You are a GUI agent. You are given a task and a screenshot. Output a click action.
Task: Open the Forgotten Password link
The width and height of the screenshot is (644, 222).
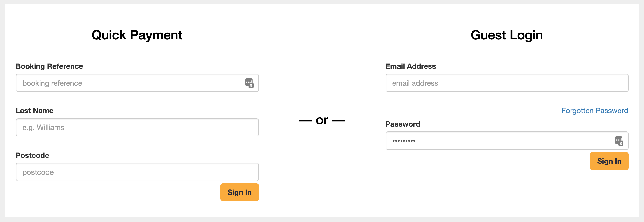[x=595, y=111]
